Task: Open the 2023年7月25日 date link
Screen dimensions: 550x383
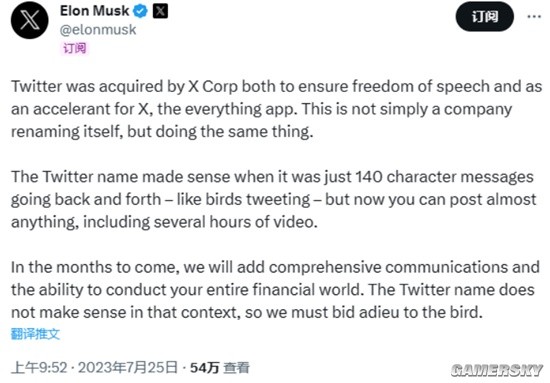Action: 128,368
